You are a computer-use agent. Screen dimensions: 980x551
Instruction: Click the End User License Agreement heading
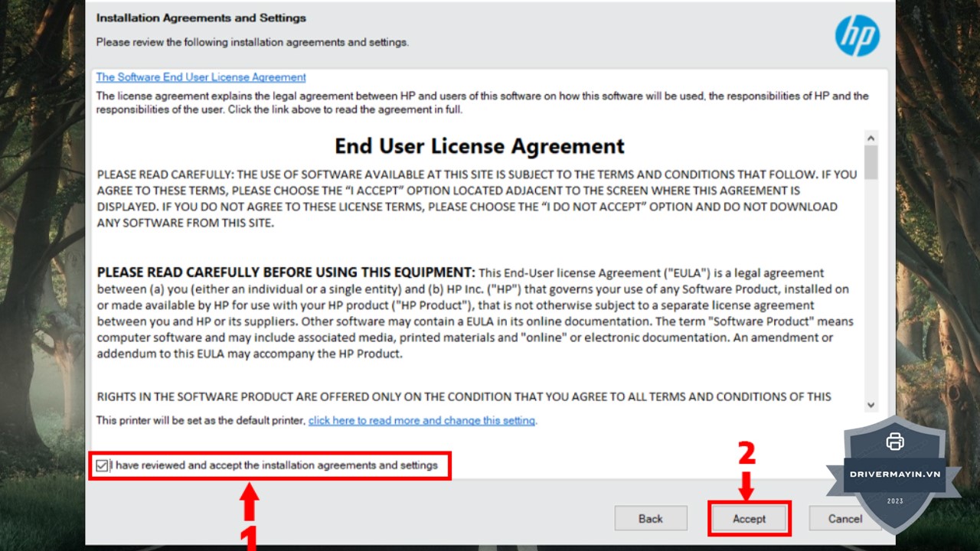tap(479, 146)
